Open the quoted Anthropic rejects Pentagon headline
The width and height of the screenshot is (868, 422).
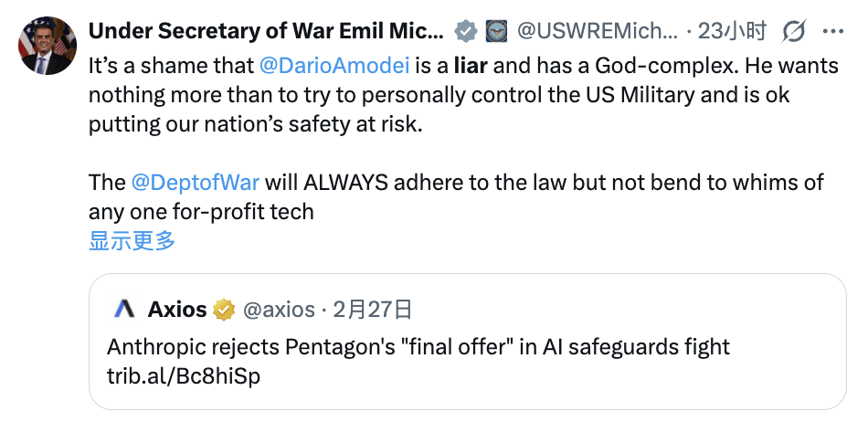418,347
